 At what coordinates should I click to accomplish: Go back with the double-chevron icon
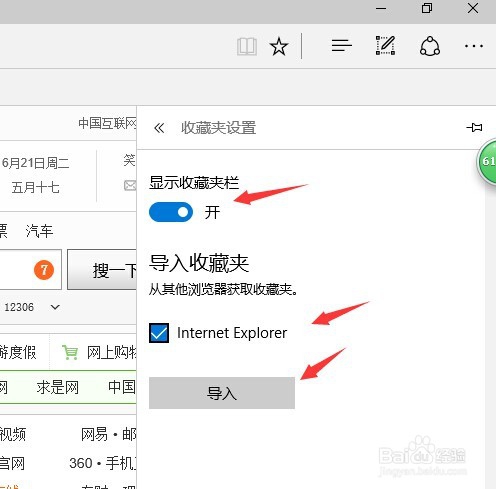pos(159,128)
